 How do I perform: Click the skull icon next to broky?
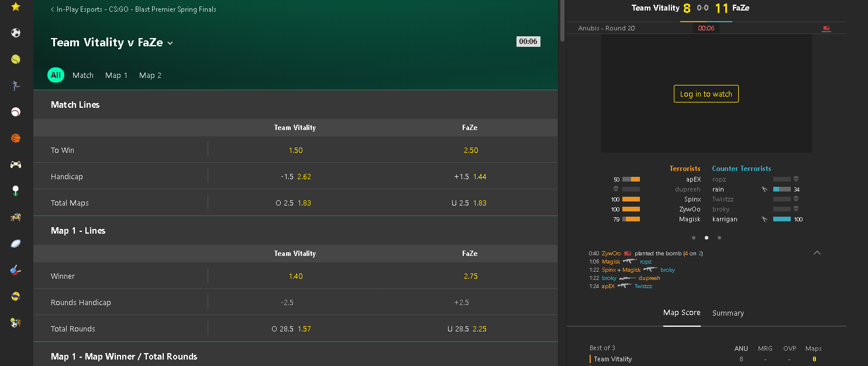click(795, 209)
